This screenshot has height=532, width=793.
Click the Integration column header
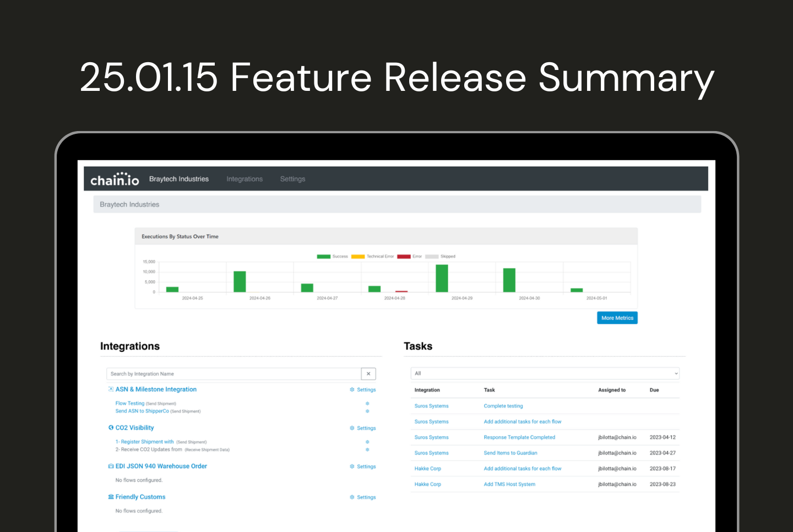427,390
